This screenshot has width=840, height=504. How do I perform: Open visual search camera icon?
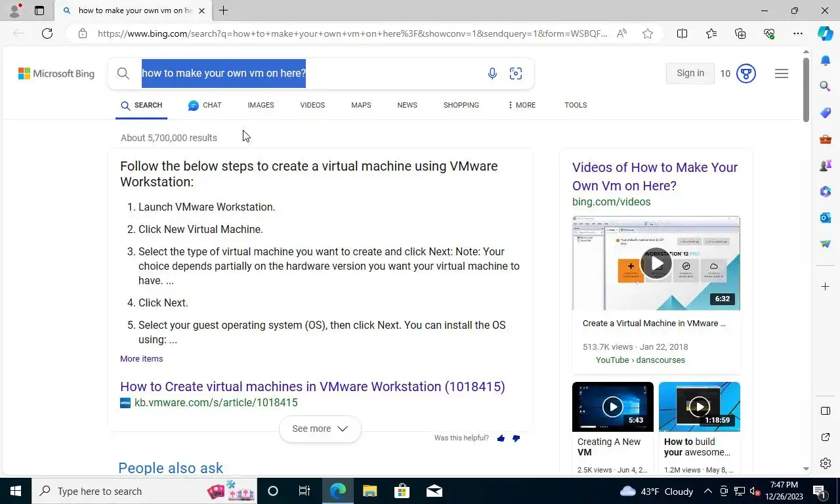pyautogui.click(x=516, y=73)
